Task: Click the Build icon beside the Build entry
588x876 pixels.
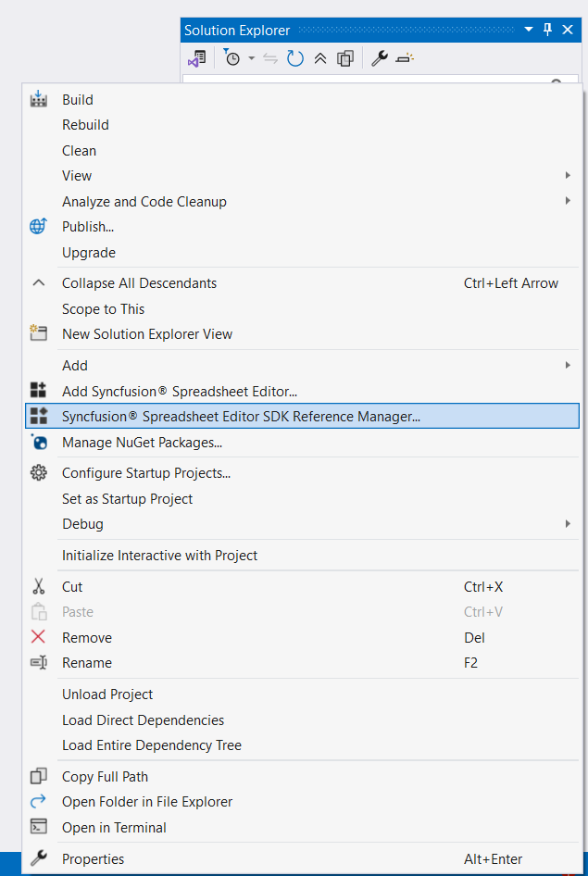Action: (x=38, y=99)
